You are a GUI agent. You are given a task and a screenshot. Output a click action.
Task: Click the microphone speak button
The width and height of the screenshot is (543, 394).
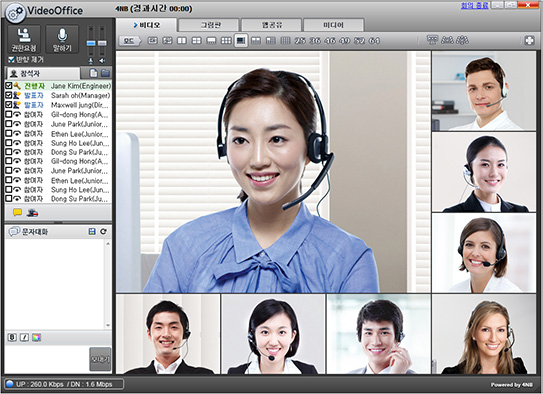click(x=62, y=39)
